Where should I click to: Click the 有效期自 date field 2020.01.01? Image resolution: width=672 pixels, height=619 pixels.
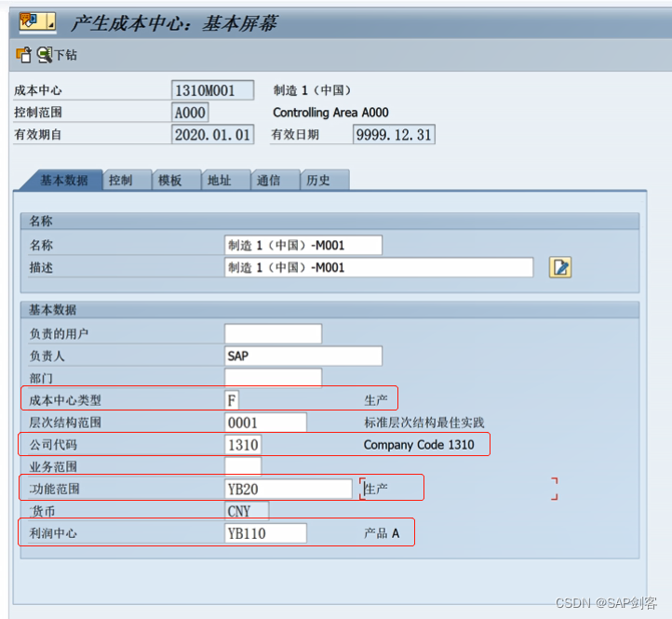[212, 135]
